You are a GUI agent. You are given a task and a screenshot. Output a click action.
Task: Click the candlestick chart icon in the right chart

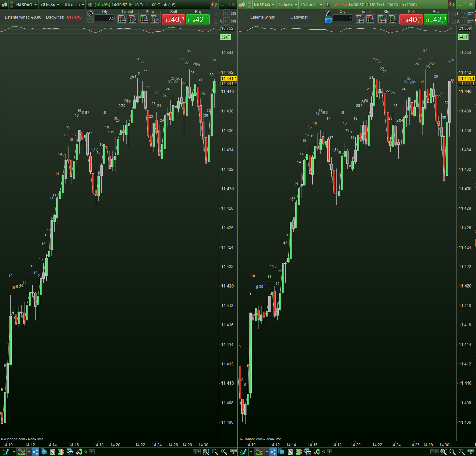[242, 5]
